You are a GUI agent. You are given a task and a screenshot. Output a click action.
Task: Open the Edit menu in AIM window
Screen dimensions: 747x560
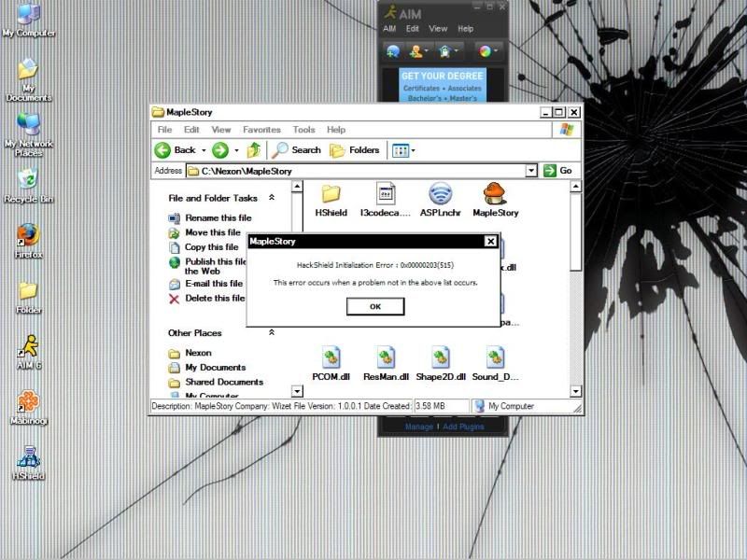(412, 29)
